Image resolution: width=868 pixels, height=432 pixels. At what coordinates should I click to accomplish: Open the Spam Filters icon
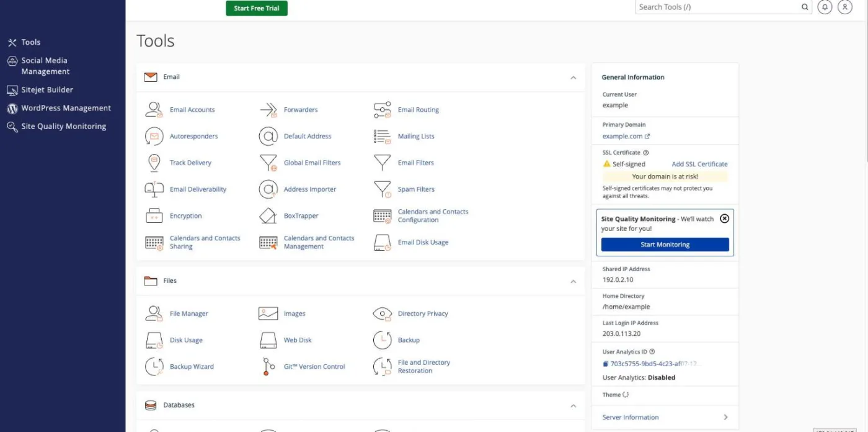click(x=383, y=189)
